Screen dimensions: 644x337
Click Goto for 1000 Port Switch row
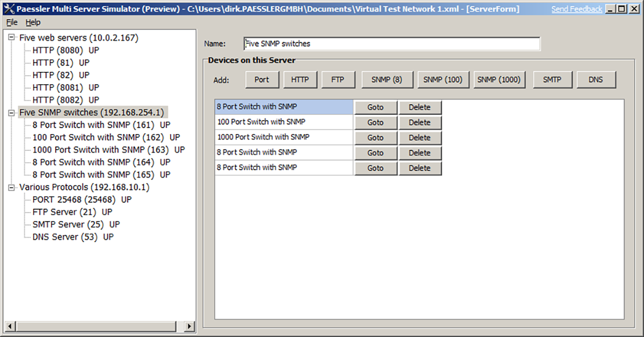[x=376, y=138]
